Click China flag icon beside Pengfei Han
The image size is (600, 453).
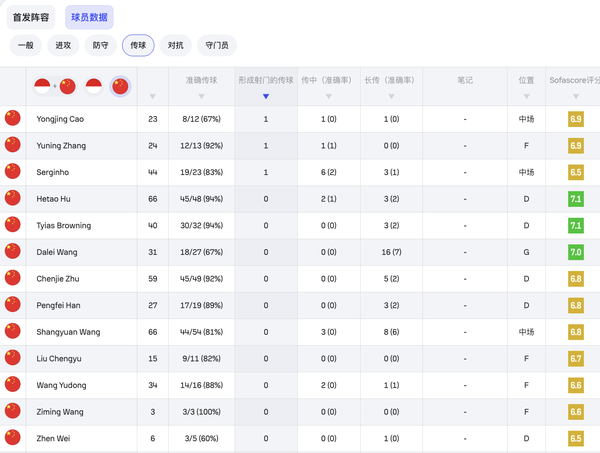click(x=13, y=304)
